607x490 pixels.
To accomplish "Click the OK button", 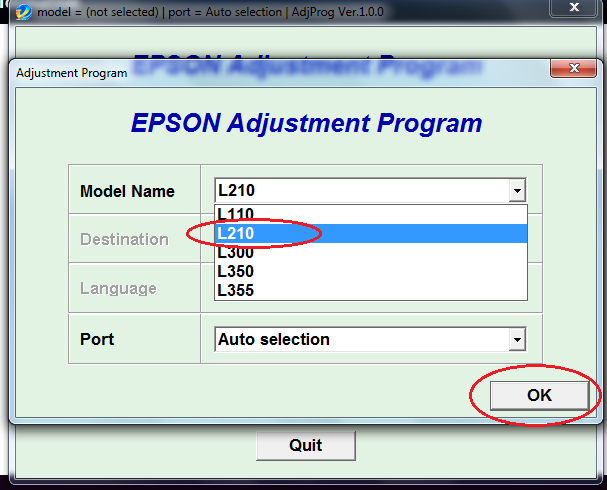I will point(539,396).
